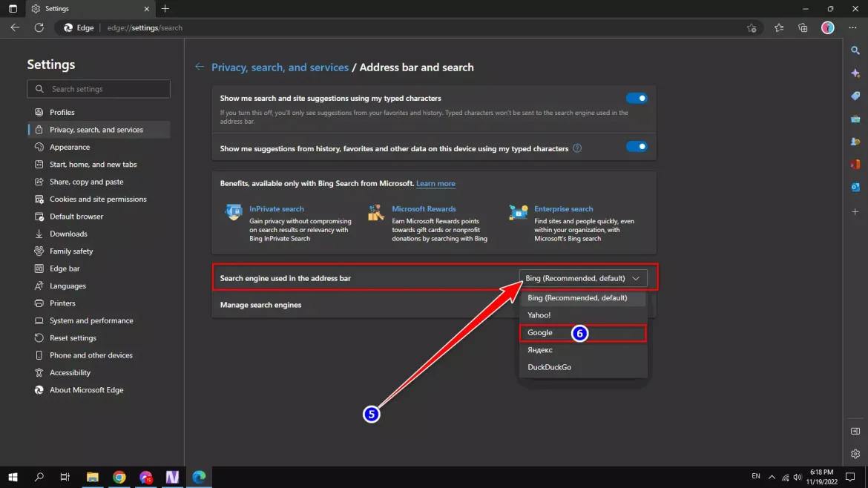The height and width of the screenshot is (488, 868).
Task: Select Яндекс from the dropdown list
Action: [x=583, y=349]
